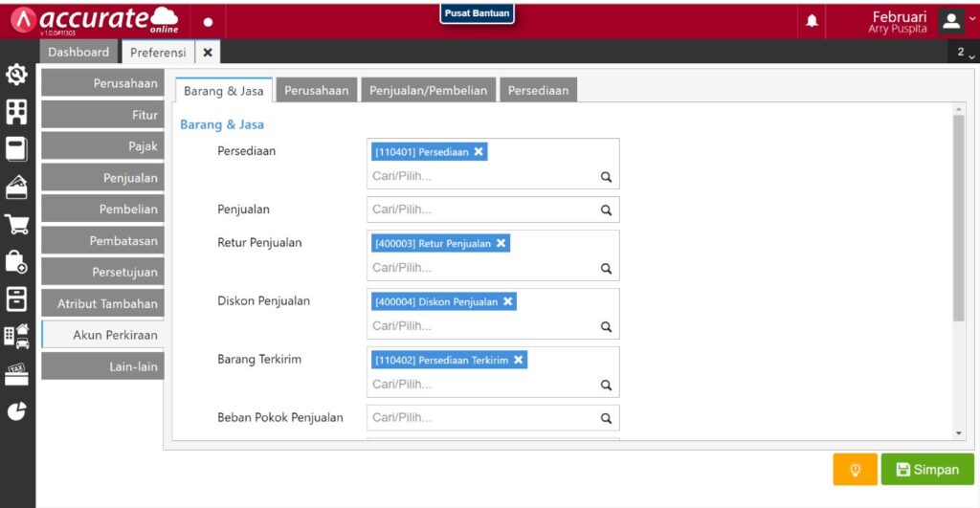Remove the [400004] Diskon Penjualan tag

pyautogui.click(x=508, y=301)
